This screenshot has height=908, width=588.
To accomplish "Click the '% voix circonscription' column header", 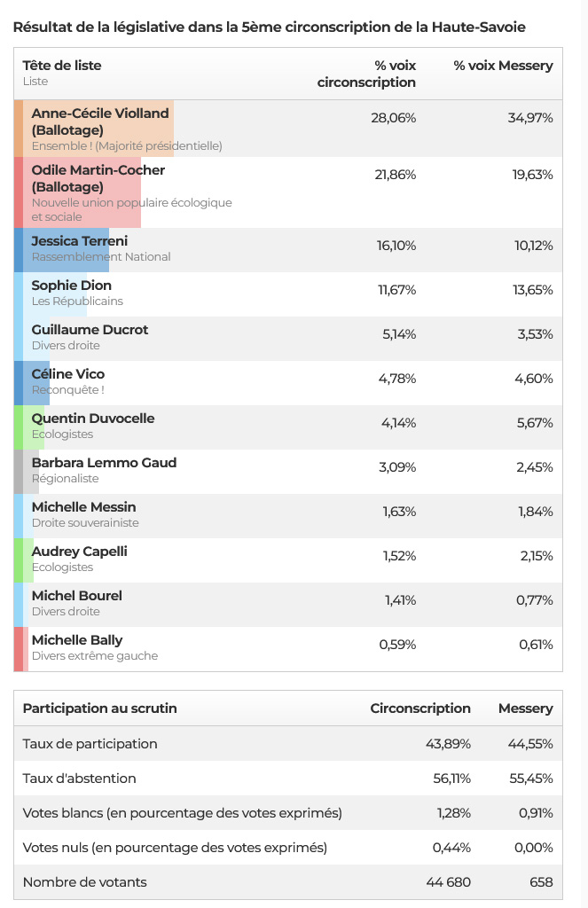I will tap(366, 74).
